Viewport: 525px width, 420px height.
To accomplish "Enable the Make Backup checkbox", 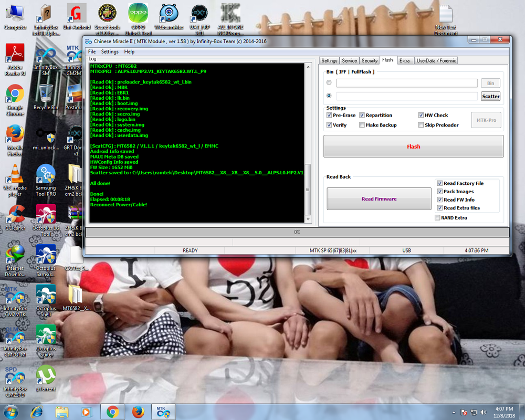I will tap(362, 125).
